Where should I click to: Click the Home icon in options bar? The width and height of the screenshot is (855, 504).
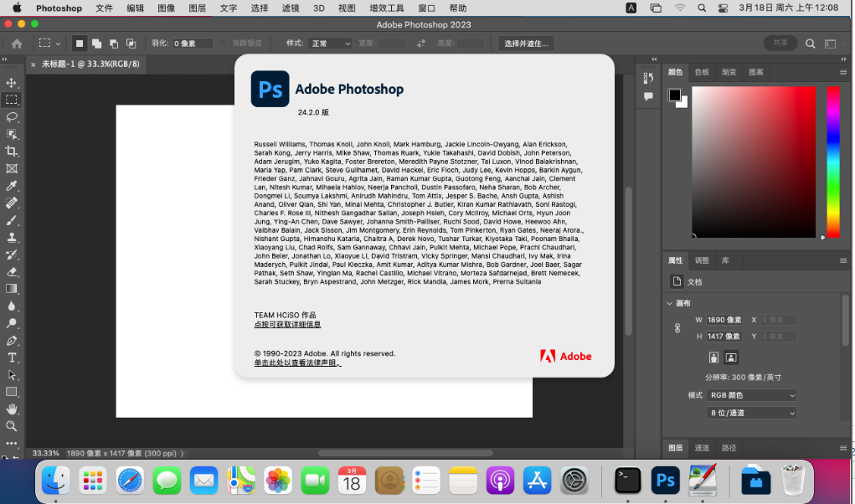[17, 44]
